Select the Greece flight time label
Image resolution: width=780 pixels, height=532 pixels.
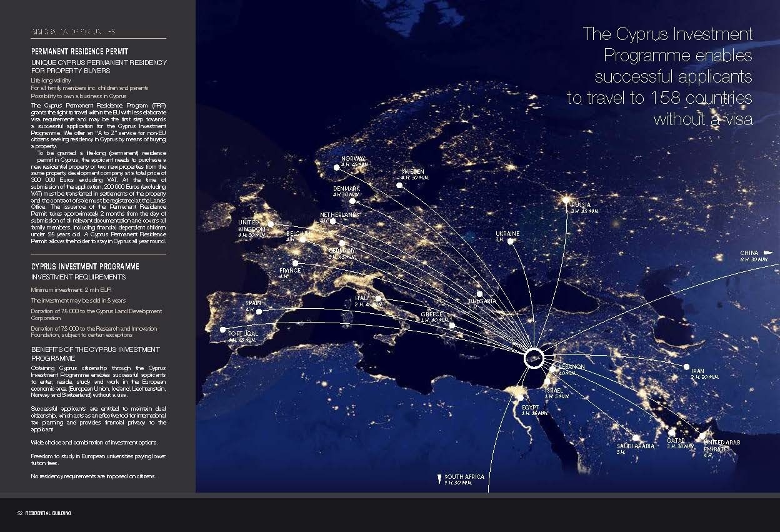pos(434,320)
